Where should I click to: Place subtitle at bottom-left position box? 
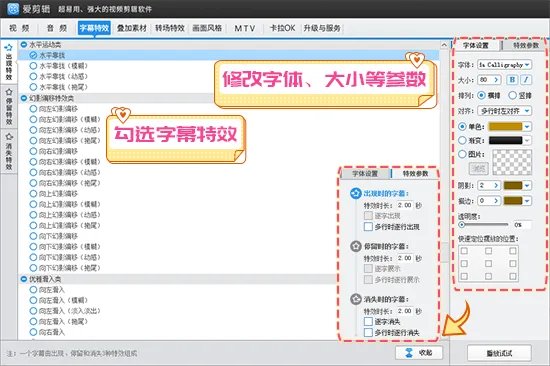[x=464, y=276]
